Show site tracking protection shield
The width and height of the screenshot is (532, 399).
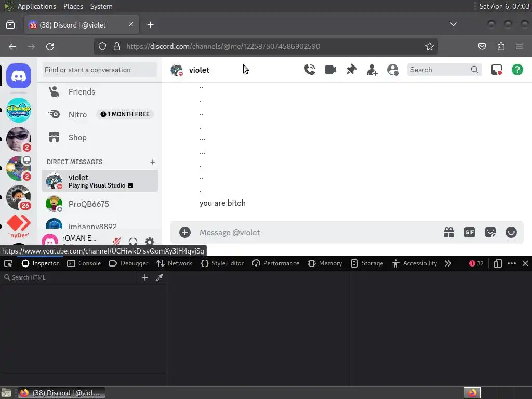click(102, 46)
